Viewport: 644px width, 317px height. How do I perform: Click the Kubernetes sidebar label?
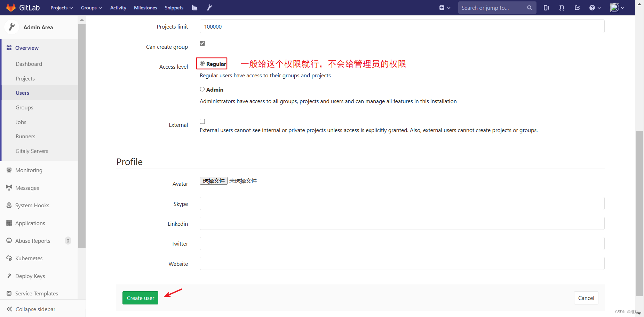pyautogui.click(x=29, y=258)
